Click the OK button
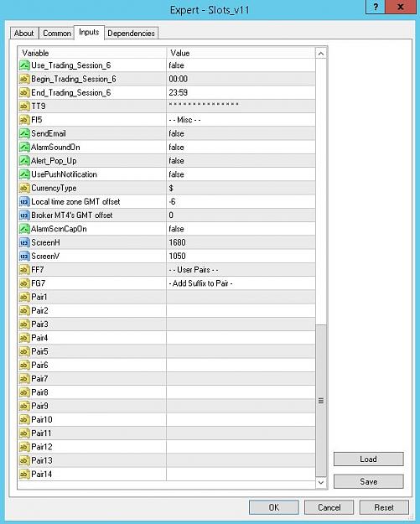The image size is (420, 524). [x=274, y=507]
